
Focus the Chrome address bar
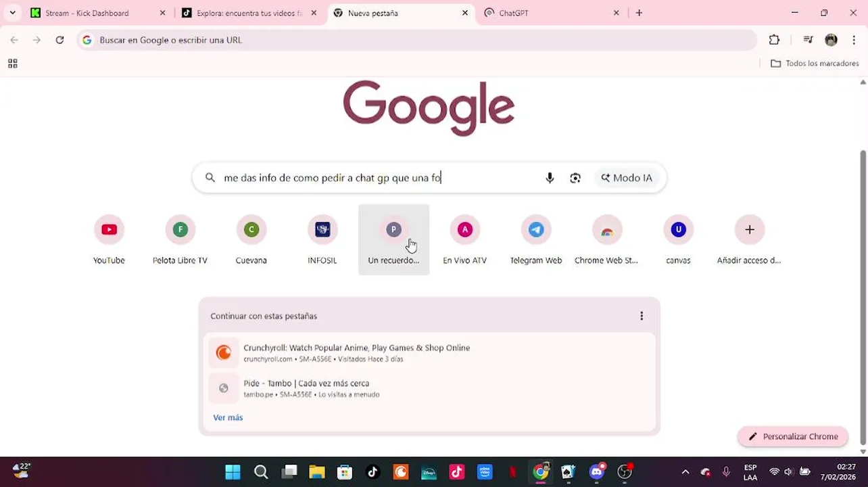(416, 40)
